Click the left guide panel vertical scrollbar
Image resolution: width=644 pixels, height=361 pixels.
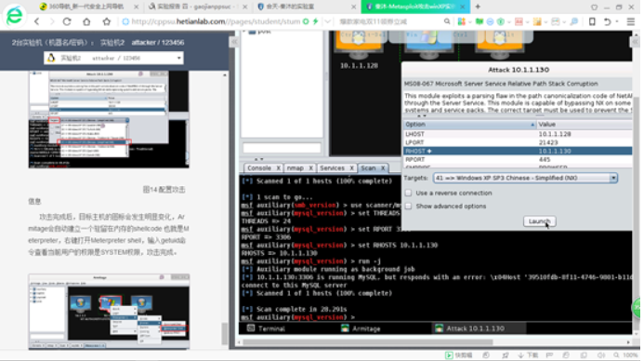[224, 333]
